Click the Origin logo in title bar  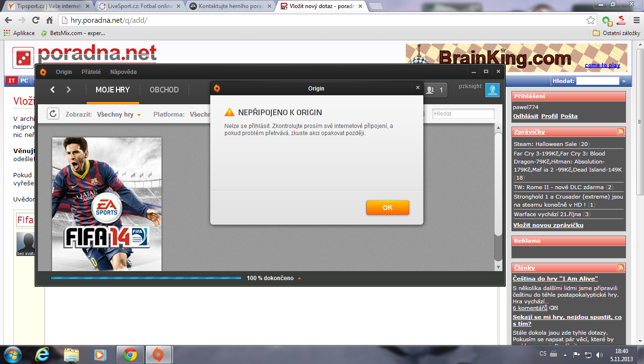[43, 72]
